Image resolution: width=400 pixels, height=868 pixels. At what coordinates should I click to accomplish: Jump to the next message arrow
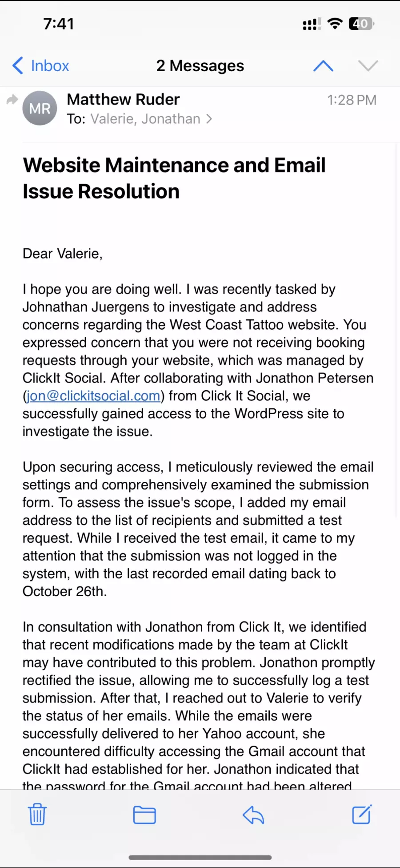pos(368,66)
